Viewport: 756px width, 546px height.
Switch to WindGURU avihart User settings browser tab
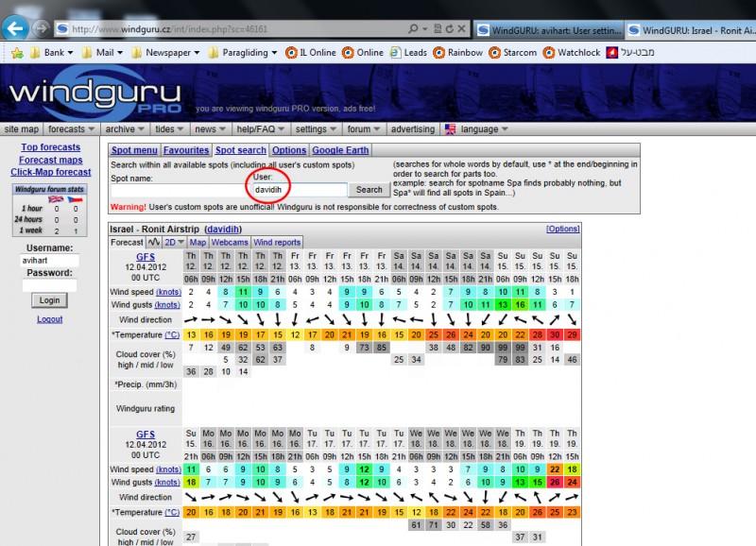click(548, 30)
